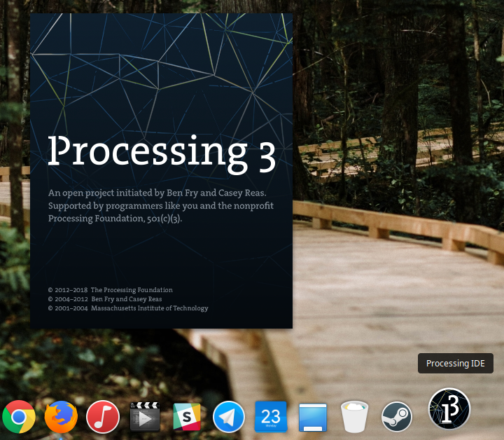Click the 'Processing IDE' tooltip label
This screenshot has height=440, width=504.
456,364
